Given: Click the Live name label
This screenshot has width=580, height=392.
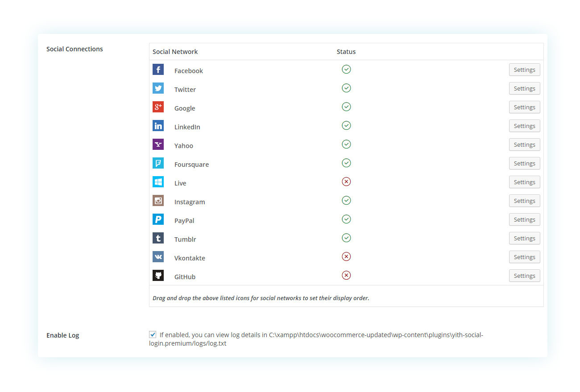Looking at the screenshot, I should 180,183.
